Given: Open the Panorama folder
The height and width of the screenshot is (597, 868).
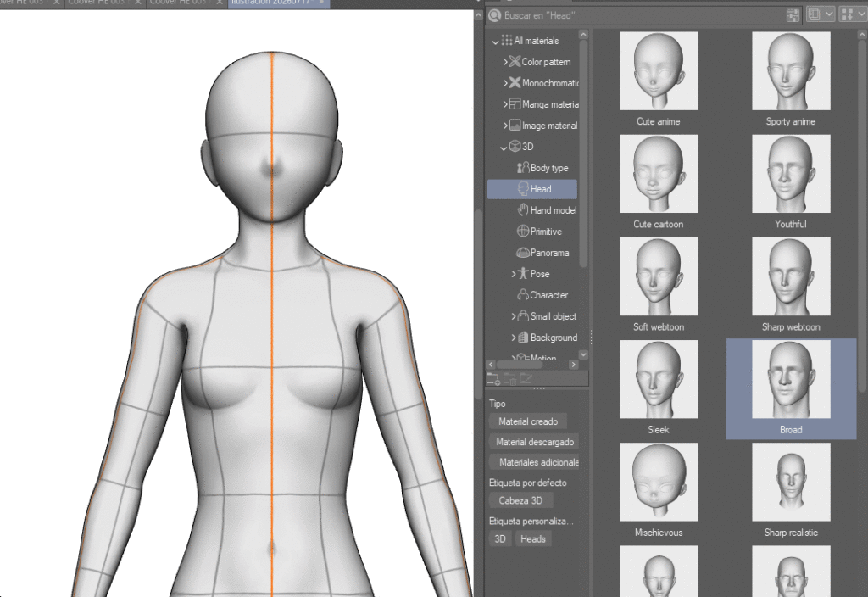Looking at the screenshot, I should pos(542,253).
